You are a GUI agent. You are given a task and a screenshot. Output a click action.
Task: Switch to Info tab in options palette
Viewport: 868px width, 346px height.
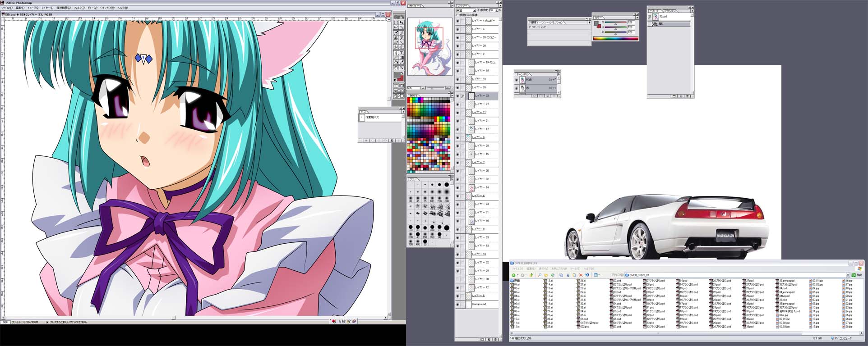pos(533,23)
